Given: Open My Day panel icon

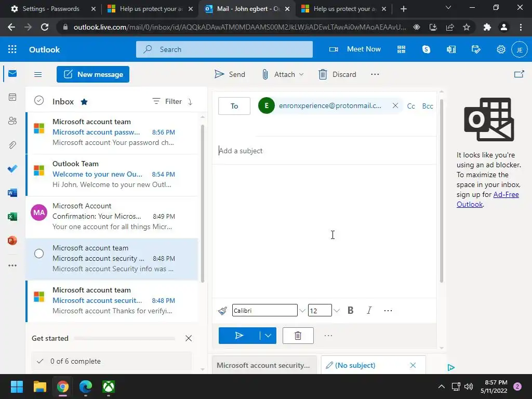Looking at the screenshot, I should click(476, 49).
